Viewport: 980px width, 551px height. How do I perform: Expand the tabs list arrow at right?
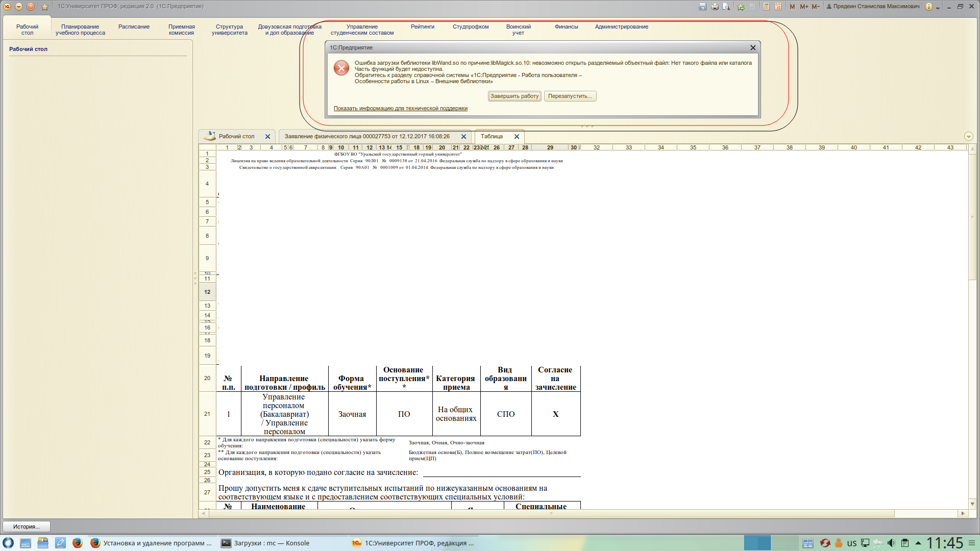(x=968, y=137)
